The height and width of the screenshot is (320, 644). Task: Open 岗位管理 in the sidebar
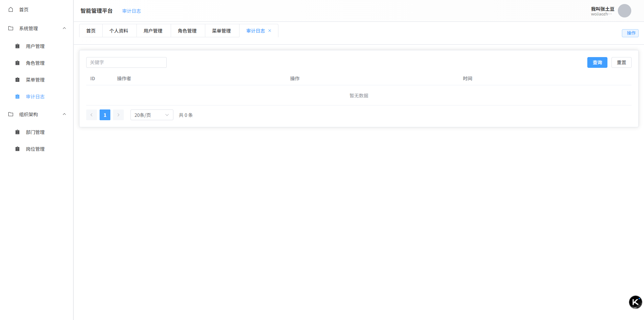point(37,149)
